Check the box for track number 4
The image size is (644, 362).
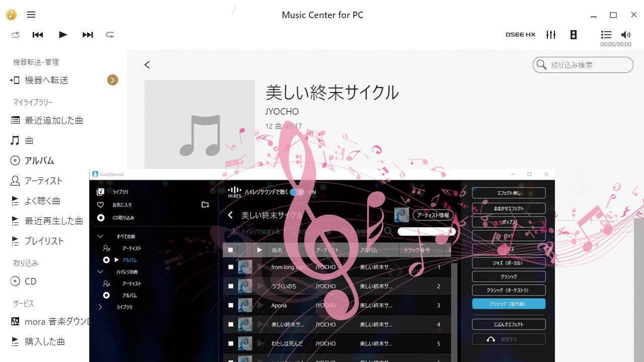click(x=230, y=324)
